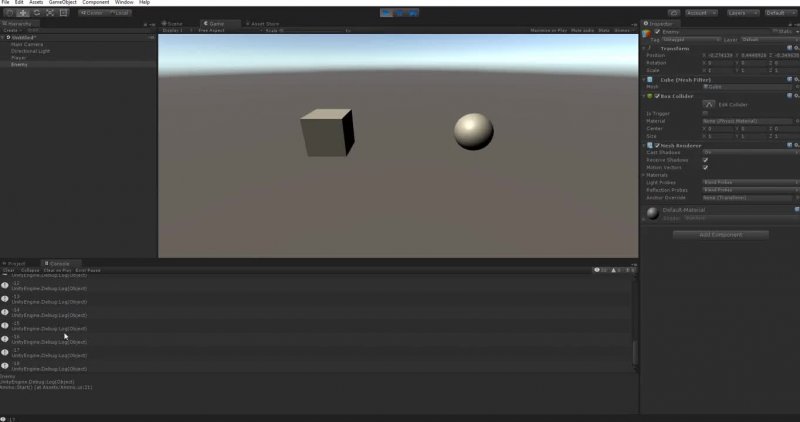Click the cloud services icon
800x422 pixels.
pos(673,13)
